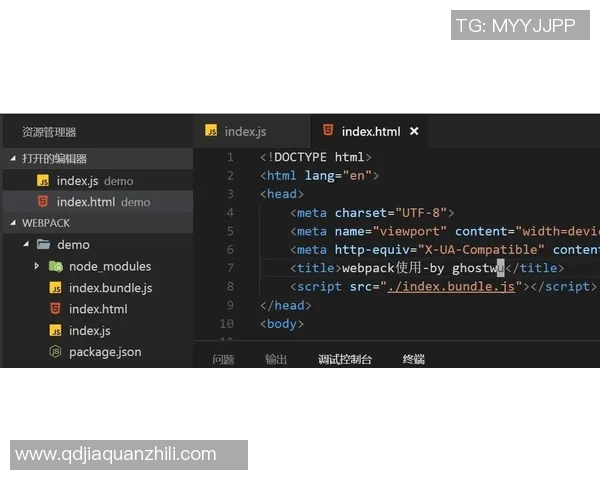Click line number 7 in the editor gutter
This screenshot has width=600, height=480.
point(230,268)
